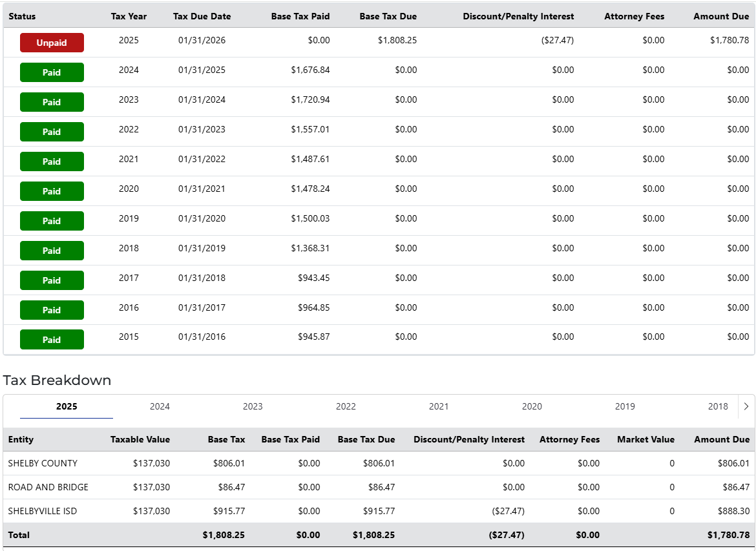Select the 2020 breakdown tab
The image size is (756, 551).
coord(532,406)
